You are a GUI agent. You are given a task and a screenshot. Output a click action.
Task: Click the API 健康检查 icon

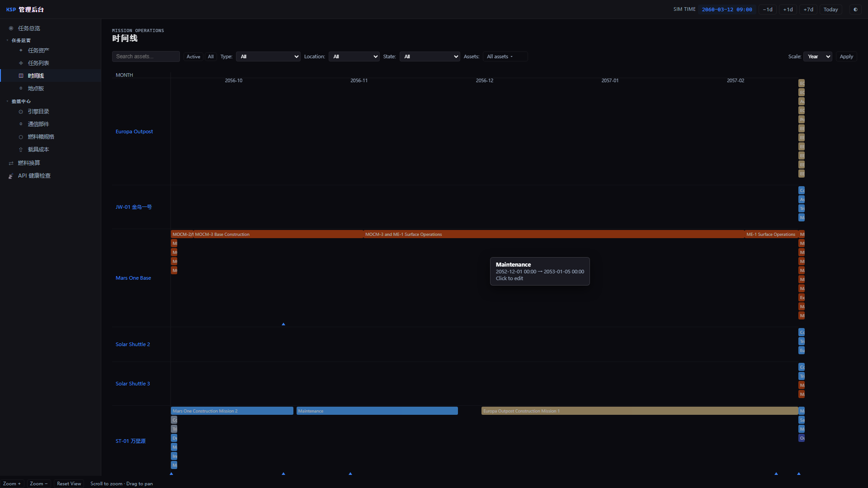(11, 176)
